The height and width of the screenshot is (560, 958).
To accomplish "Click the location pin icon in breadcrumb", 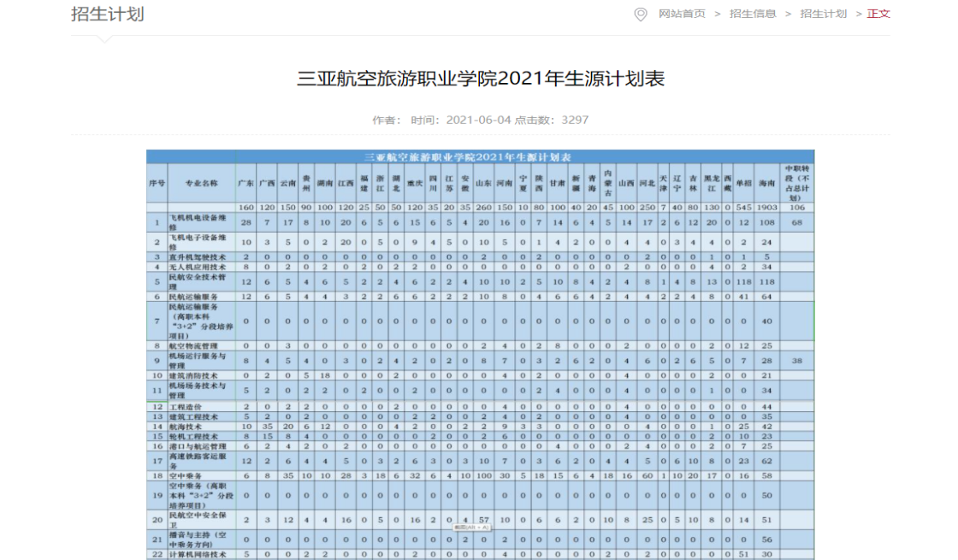I will point(641,14).
